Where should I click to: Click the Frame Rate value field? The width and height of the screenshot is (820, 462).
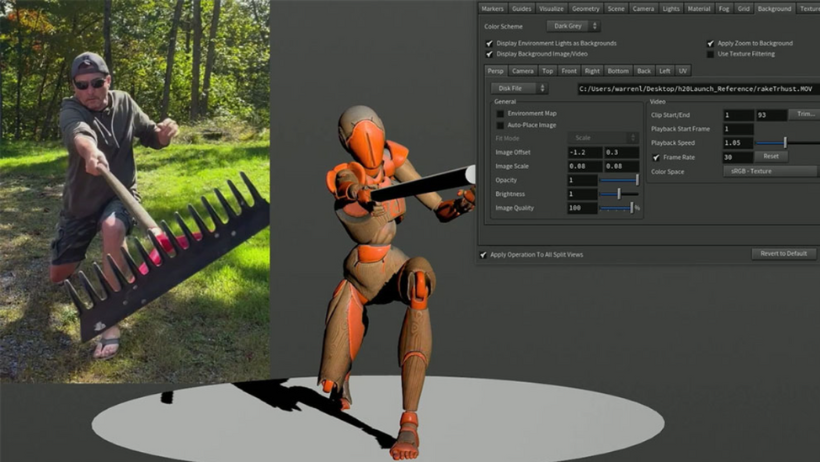pos(738,157)
